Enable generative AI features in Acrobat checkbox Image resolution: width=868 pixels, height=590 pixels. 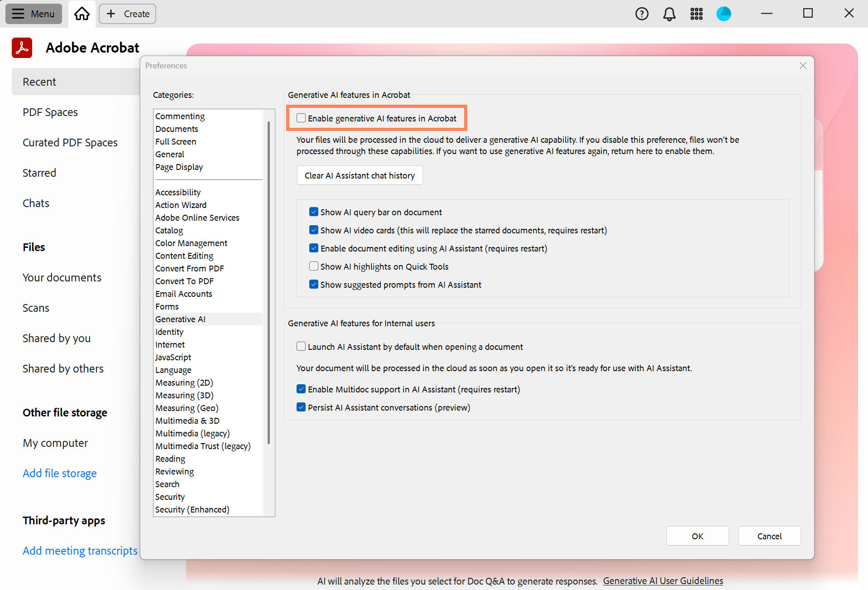click(301, 118)
